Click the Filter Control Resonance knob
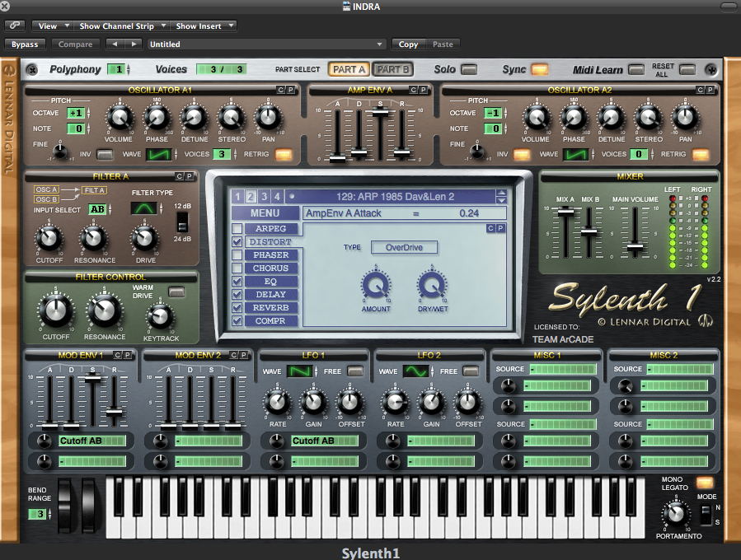This screenshot has height=560, width=741. (x=104, y=311)
